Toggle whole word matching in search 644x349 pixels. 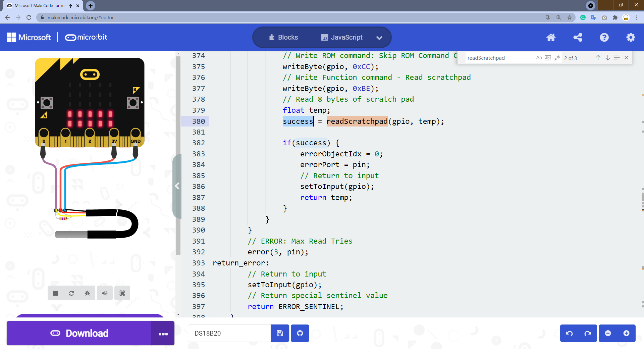(x=548, y=58)
